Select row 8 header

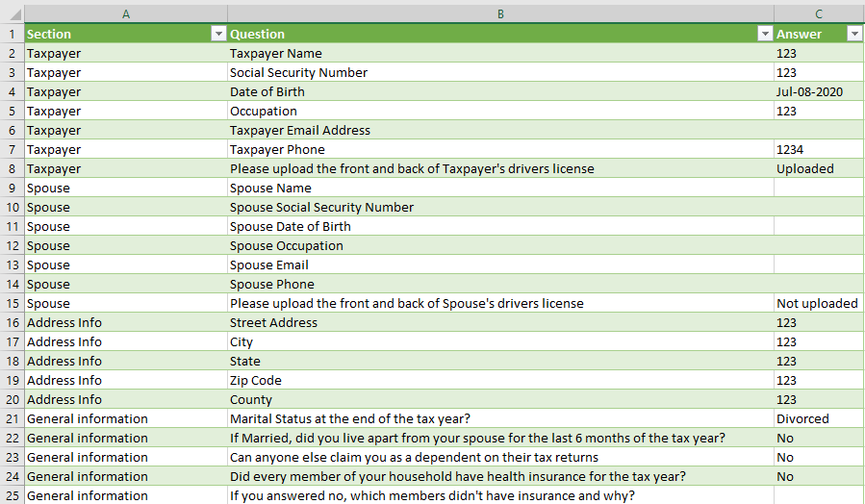click(x=12, y=168)
